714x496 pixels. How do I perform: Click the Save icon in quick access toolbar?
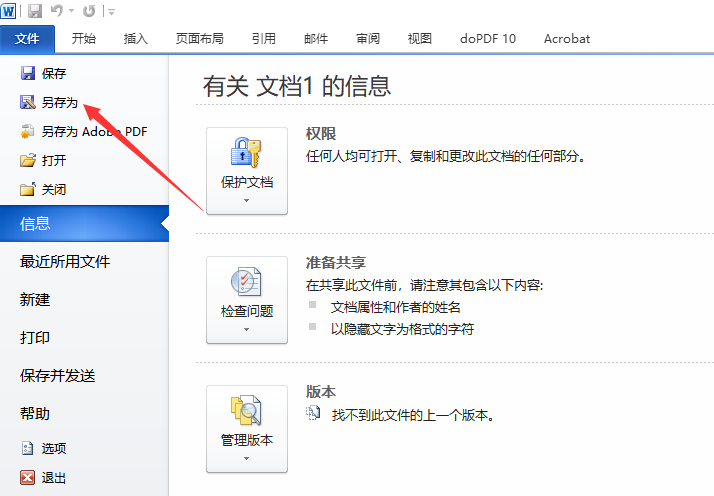click(35, 11)
